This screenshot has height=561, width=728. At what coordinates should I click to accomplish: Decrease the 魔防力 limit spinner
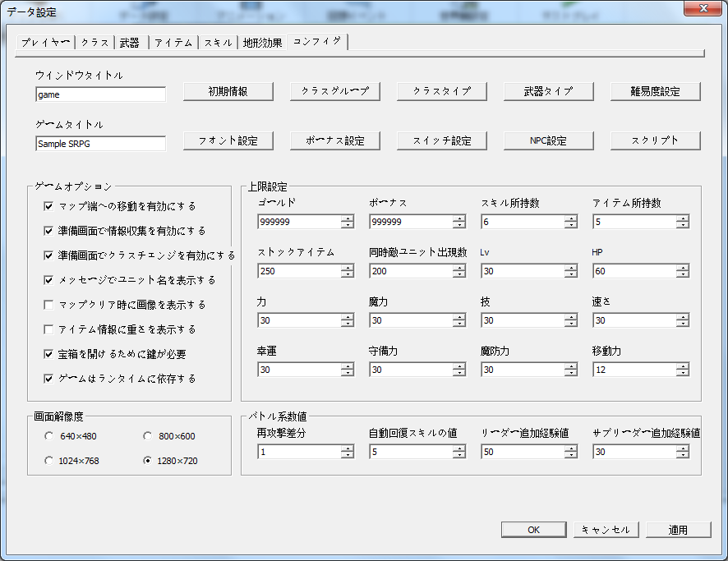click(571, 373)
